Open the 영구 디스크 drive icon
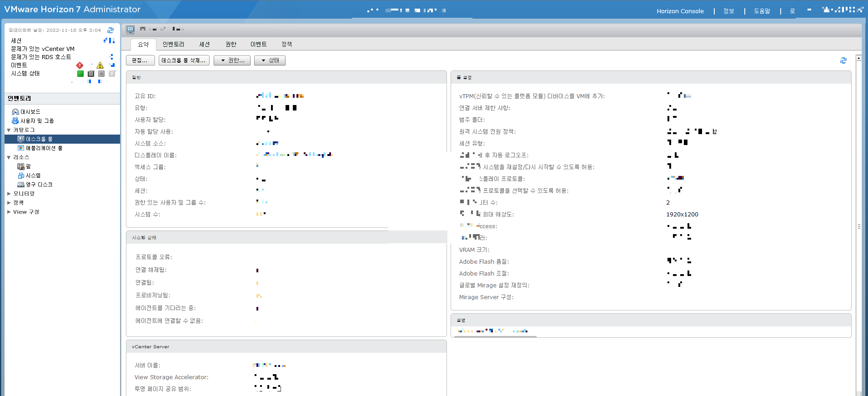The image size is (868, 396). pyautogui.click(x=21, y=185)
